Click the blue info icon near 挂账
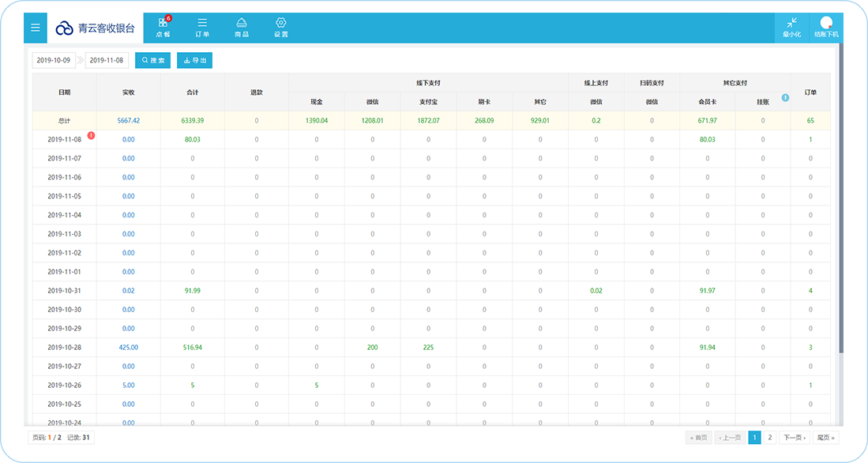This screenshot has height=463, width=868. [x=785, y=98]
